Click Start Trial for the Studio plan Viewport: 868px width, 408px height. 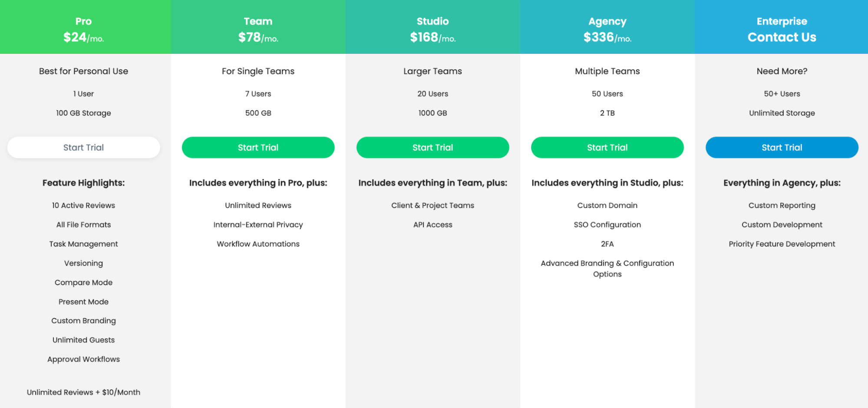pos(432,147)
